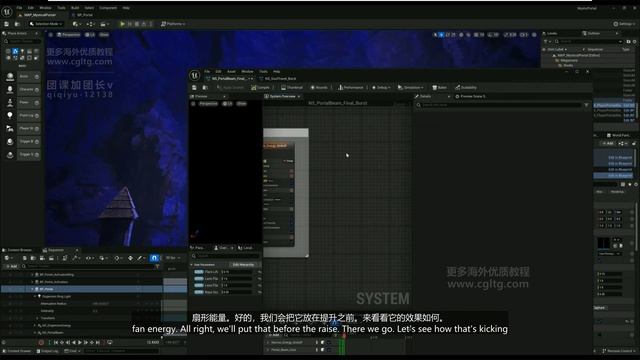The height and width of the screenshot is (360, 640).
Task: Expand the Transform track row
Action: [37, 318]
